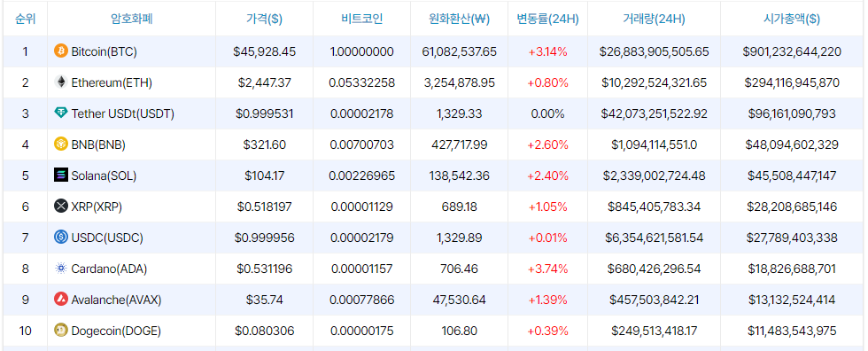
Task: Open the Dogecoin(DOGE) name link
Action: pyautogui.click(x=116, y=331)
